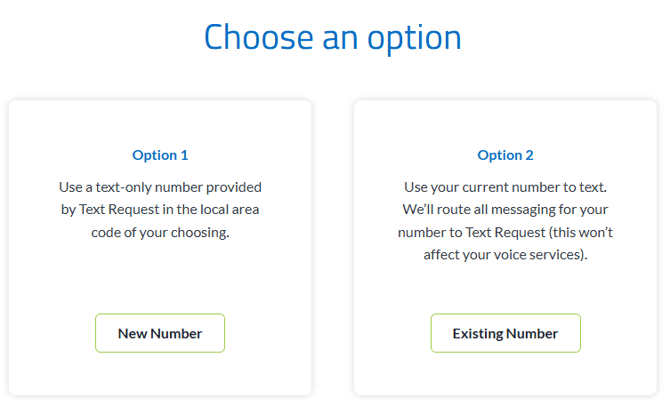Viewport: 670px width, 405px height.
Task: Select the Existing Number button
Action: pos(505,333)
